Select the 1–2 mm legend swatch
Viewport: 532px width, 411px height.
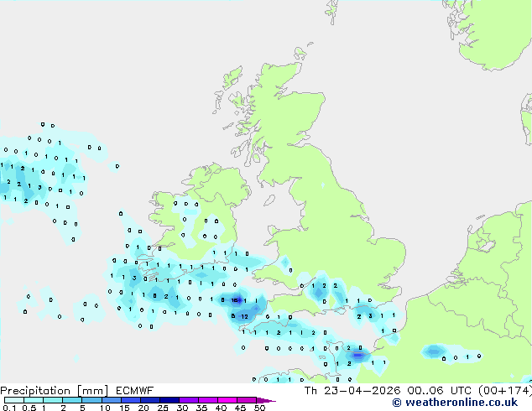(x=53, y=400)
